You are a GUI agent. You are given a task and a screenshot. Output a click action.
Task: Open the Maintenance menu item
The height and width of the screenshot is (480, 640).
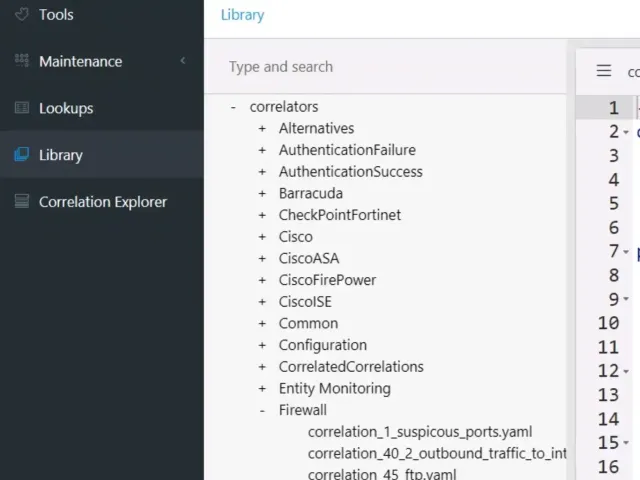80,61
